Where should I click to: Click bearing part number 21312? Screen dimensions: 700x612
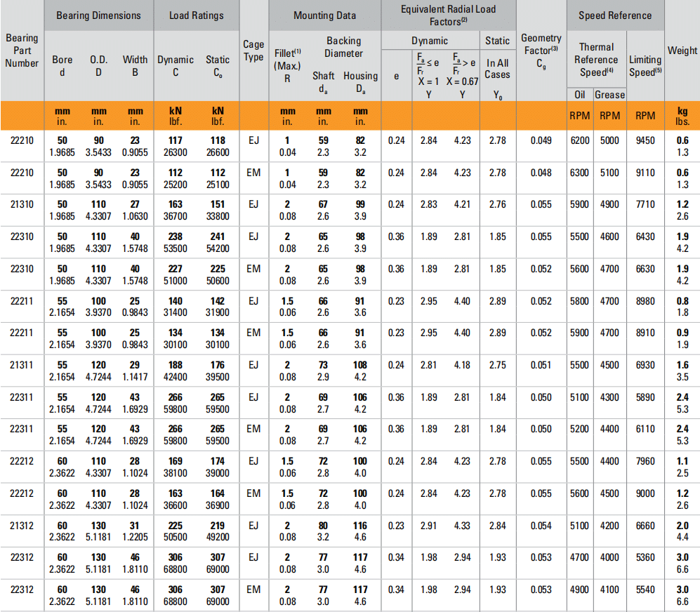(x=22, y=526)
